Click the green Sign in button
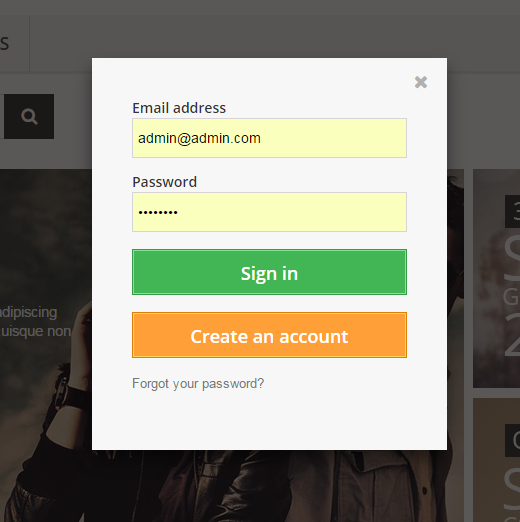This screenshot has width=520, height=522. [269, 272]
